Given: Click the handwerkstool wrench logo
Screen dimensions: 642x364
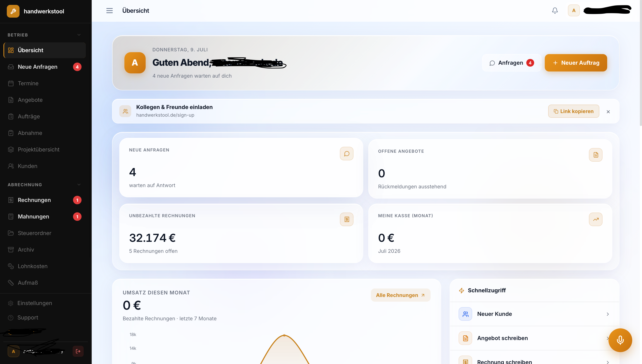Looking at the screenshot, I should (13, 11).
